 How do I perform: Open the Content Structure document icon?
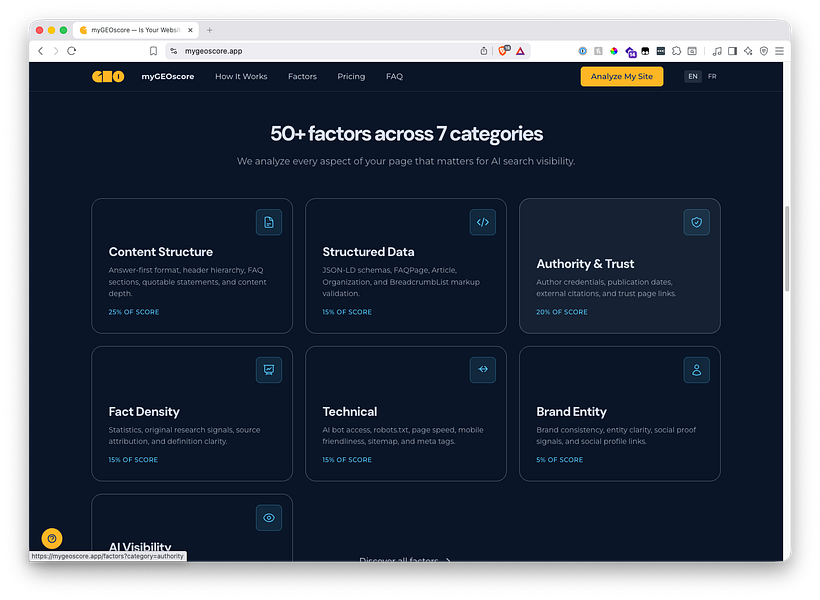(269, 222)
